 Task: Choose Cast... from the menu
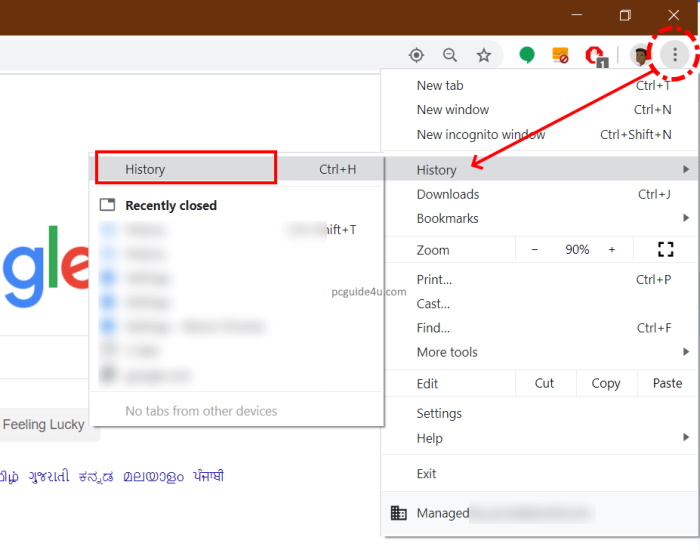540,304
